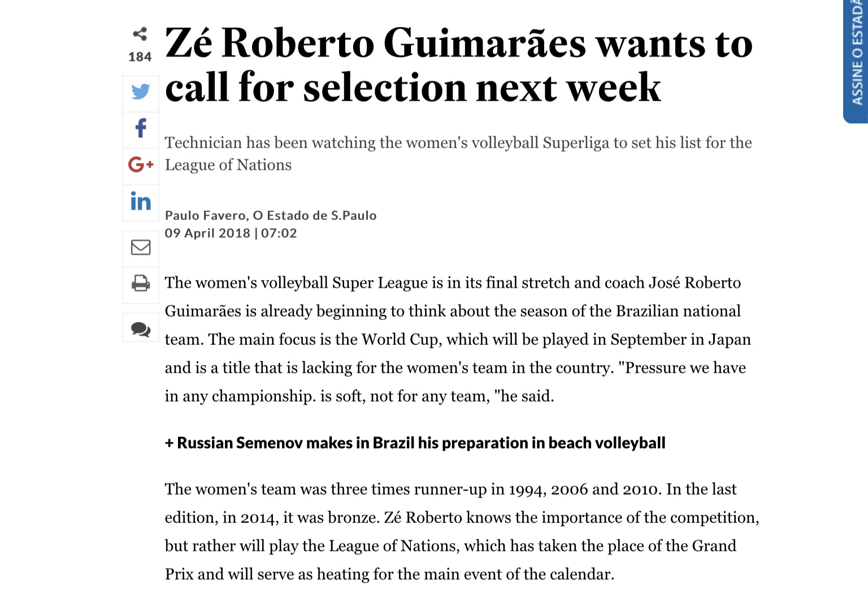Click the subheading about the Technician
Screen dimensions: 868x597
pos(458,153)
